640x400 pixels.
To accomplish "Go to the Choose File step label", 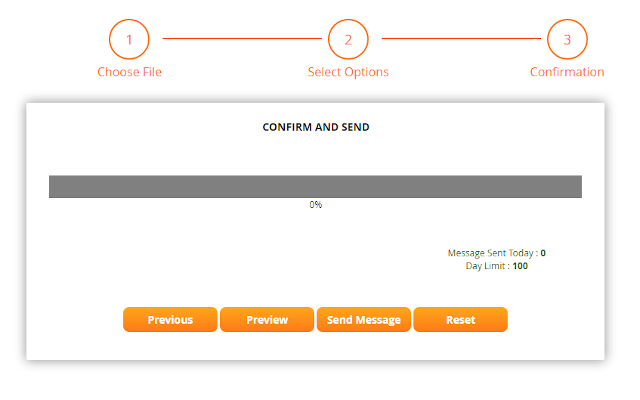I will point(129,72).
